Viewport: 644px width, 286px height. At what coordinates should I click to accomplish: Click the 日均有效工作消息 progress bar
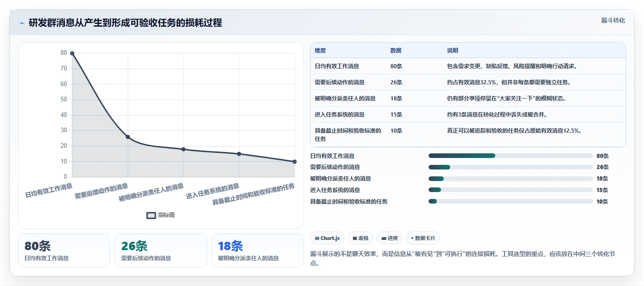pyautogui.click(x=511, y=156)
